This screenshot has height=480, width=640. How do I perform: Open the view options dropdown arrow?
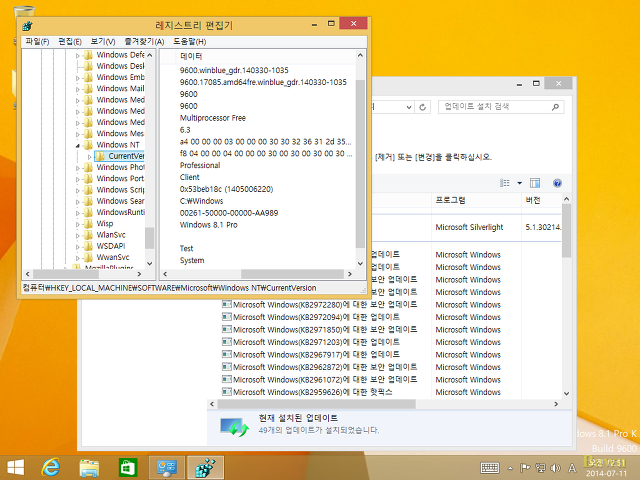click(x=520, y=183)
